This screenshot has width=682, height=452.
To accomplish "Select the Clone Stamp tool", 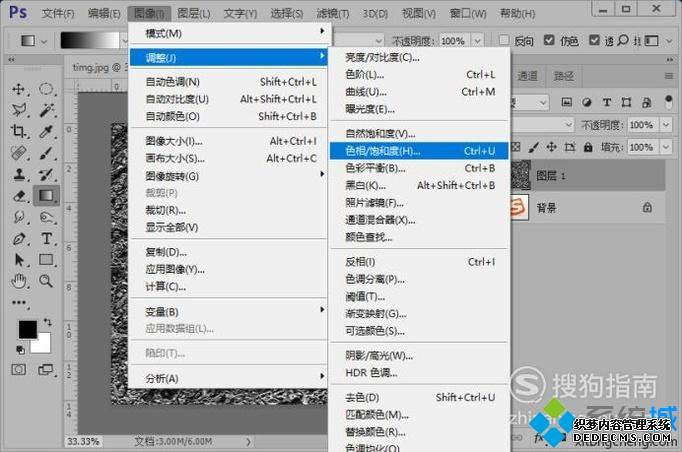I will [x=18, y=174].
